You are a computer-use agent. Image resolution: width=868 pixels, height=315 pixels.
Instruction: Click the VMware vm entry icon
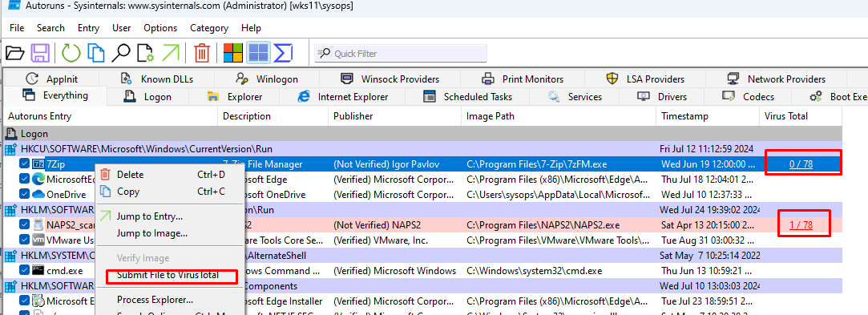[x=38, y=240]
